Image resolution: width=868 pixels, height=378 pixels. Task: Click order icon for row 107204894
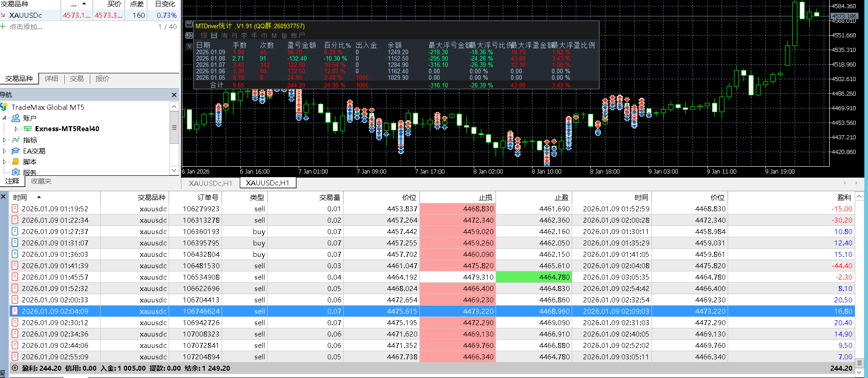[15, 357]
